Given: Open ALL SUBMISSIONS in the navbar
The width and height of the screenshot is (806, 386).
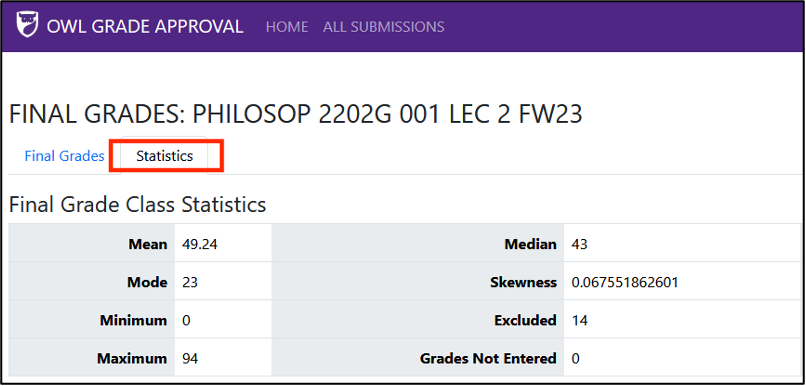Looking at the screenshot, I should (x=383, y=26).
